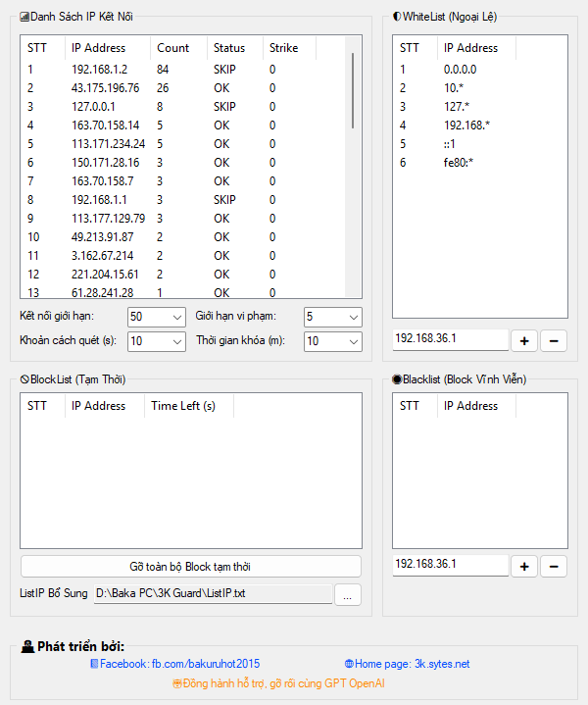The width and height of the screenshot is (588, 705).
Task: Click the Danh Sách IP Kết Nối chart icon
Action: coord(24,17)
